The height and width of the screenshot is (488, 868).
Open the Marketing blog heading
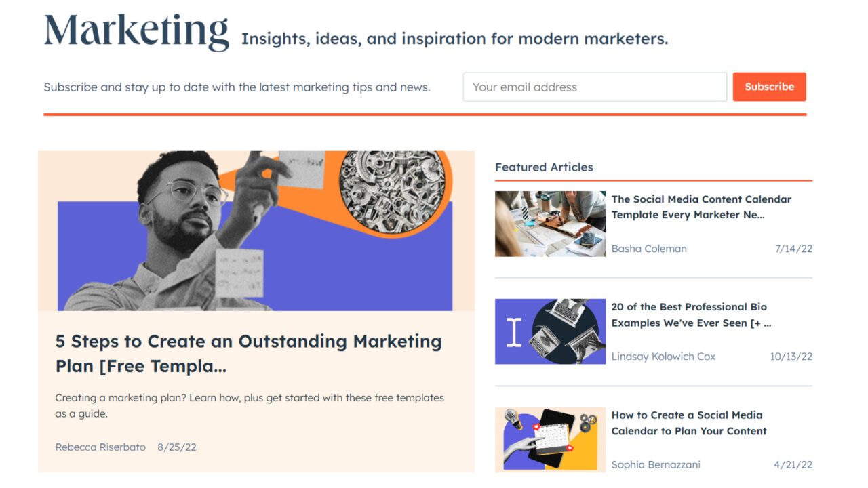[136, 31]
